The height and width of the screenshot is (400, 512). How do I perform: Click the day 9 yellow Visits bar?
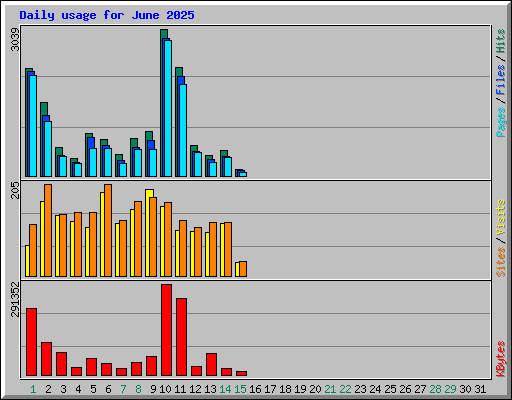click(x=148, y=233)
